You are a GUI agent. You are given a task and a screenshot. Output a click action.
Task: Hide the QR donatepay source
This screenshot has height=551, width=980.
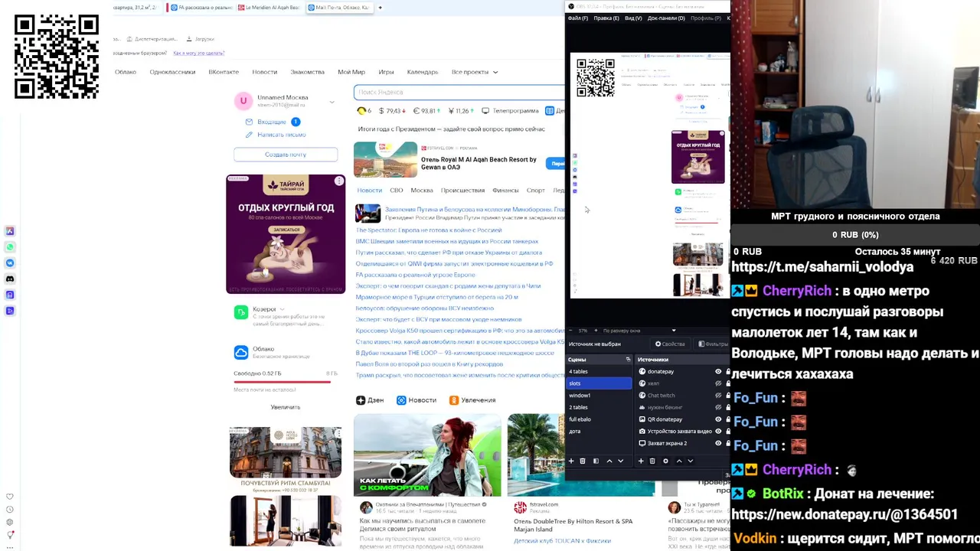(718, 419)
